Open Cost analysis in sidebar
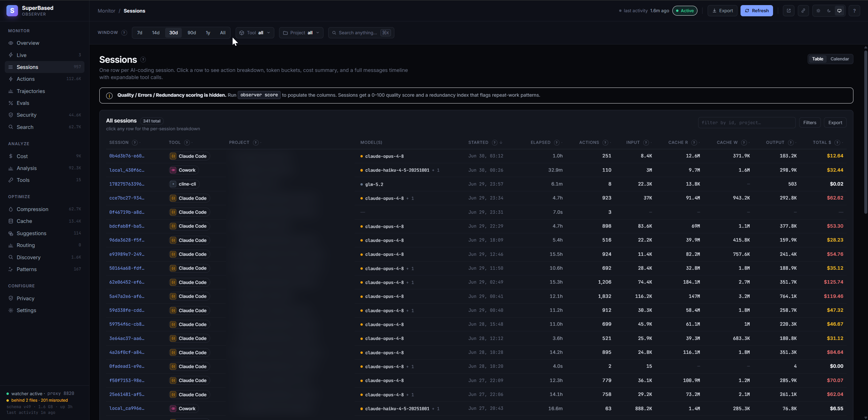This screenshot has height=420, width=868. pos(44,156)
